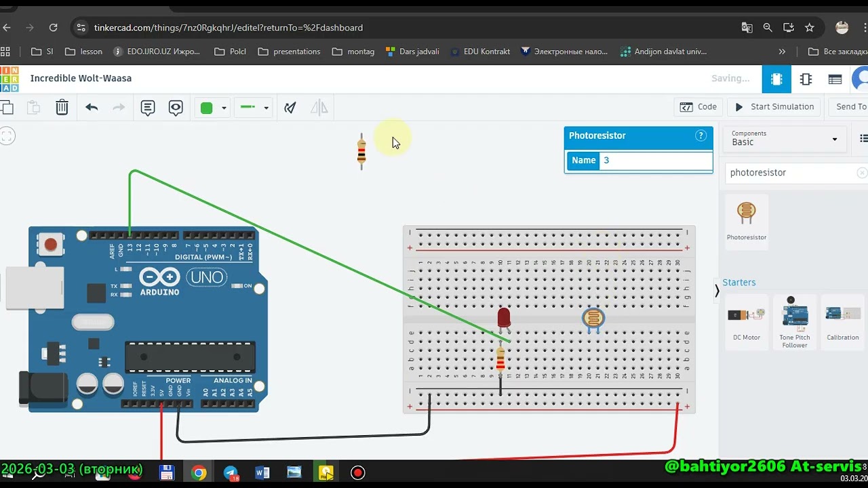The image size is (868, 488).
Task: Open Word from the taskbar
Action: pos(262,473)
